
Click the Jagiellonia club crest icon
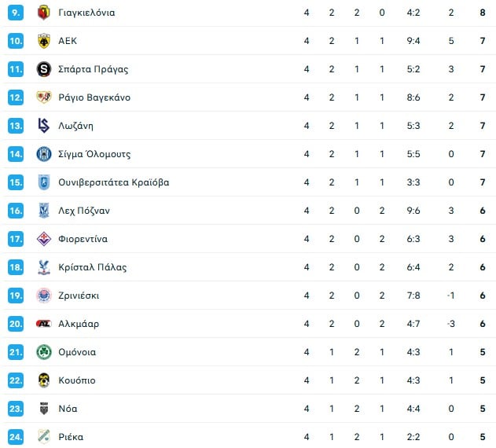pos(43,13)
